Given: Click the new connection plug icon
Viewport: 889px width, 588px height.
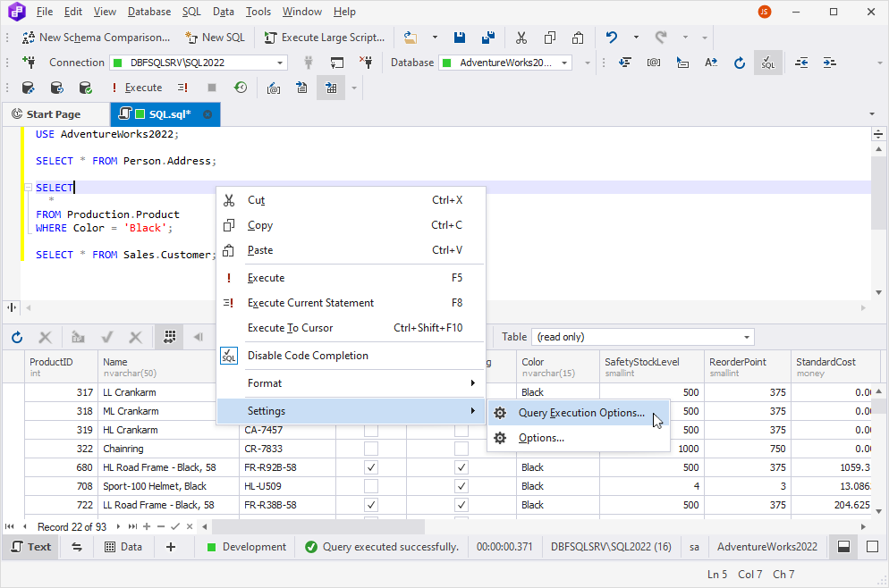Looking at the screenshot, I should (29, 63).
